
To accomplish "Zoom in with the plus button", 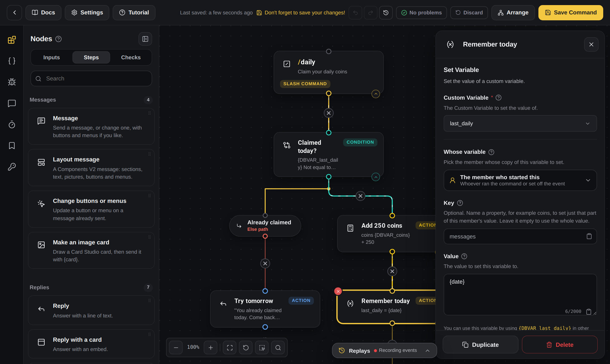I will point(211,348).
